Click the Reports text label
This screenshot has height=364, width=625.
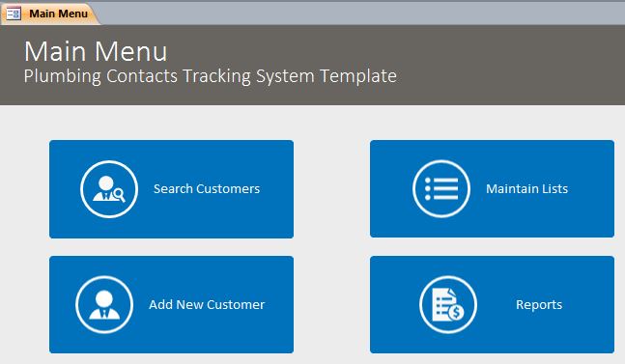tap(539, 305)
